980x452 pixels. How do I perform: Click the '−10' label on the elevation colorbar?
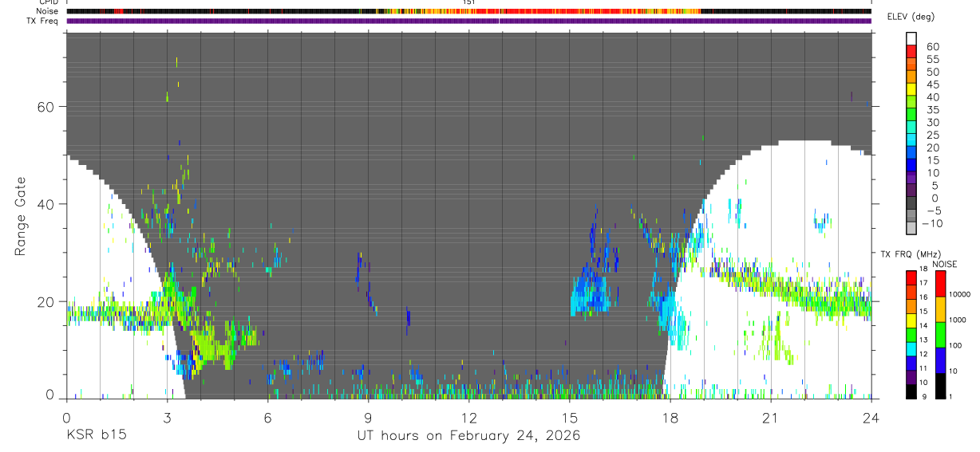click(x=931, y=224)
